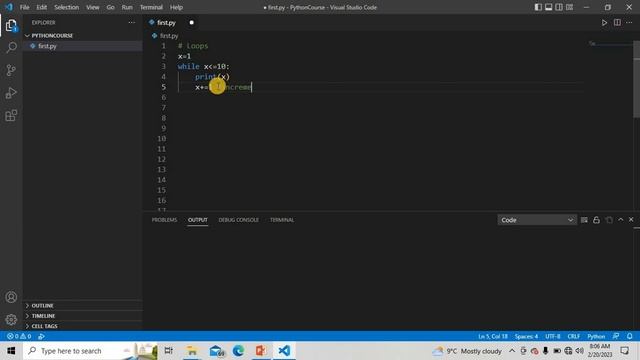The image size is (640, 360).
Task: Change indentation via Spaces: 4
Action: point(526,336)
